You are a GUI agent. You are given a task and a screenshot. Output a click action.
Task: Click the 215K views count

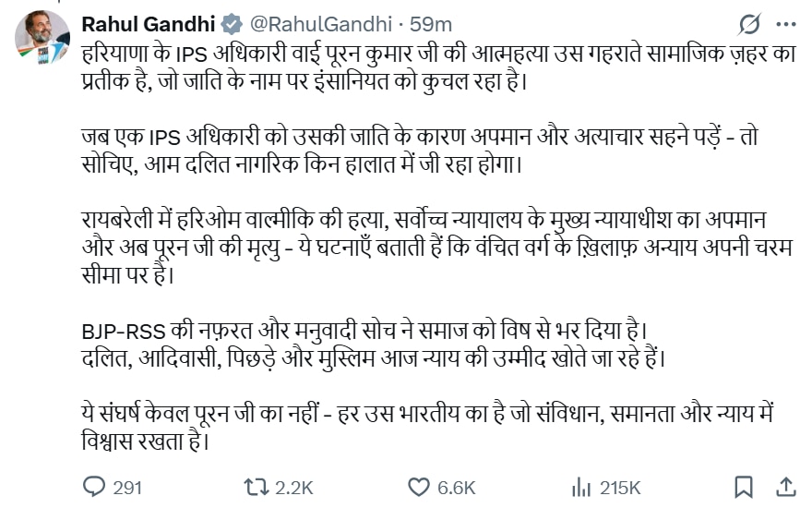620,487
